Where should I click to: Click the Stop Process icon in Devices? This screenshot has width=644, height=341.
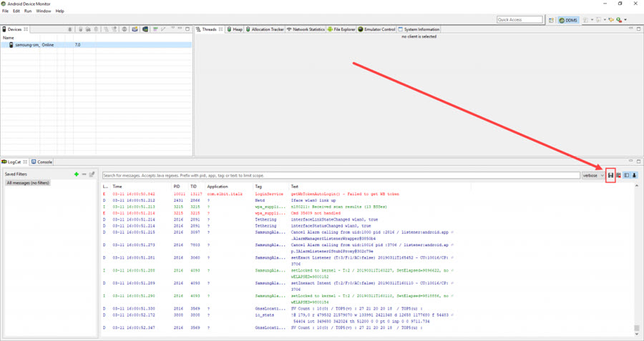[x=125, y=29]
